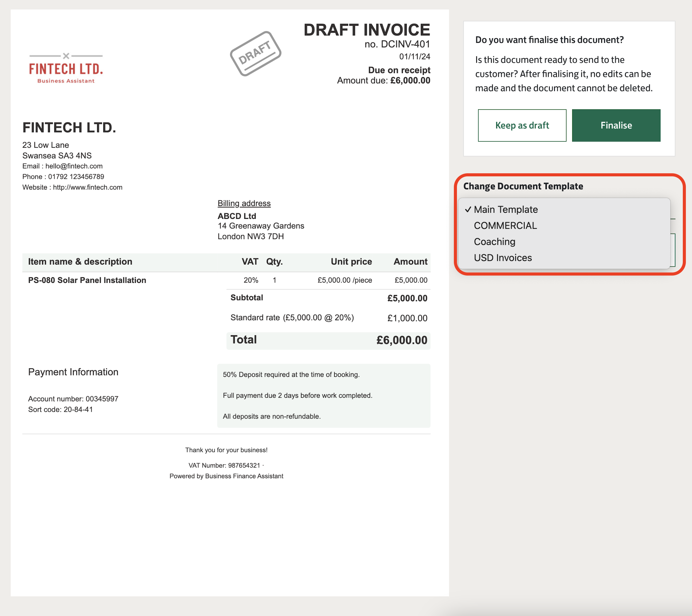Click the http://www.fintech.com website URL
692x616 pixels.
(87, 187)
